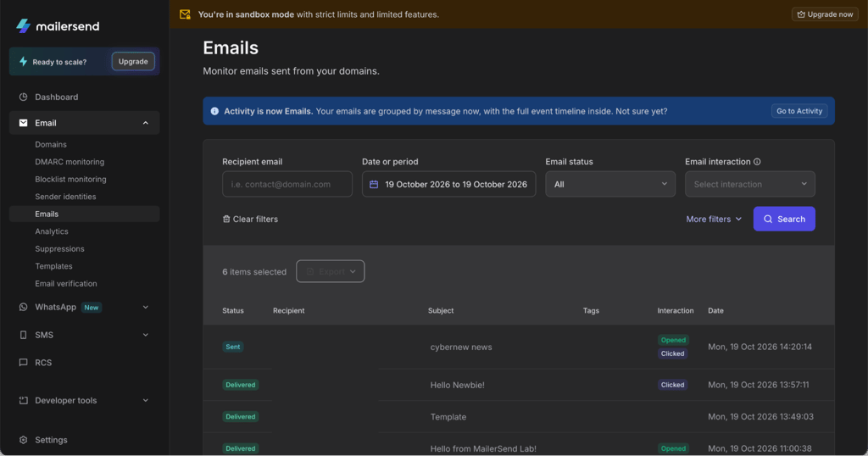Viewport: 868px width, 456px height.
Task: Click date Mon, 19 Oct 2026 13:49:03
Action: tap(760, 417)
